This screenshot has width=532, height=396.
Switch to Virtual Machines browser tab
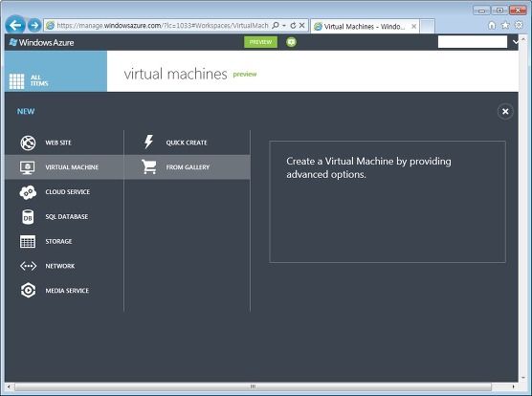point(366,27)
